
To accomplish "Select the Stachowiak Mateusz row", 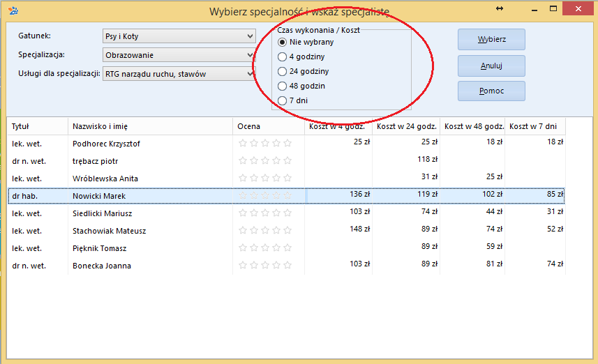I will coord(286,231).
